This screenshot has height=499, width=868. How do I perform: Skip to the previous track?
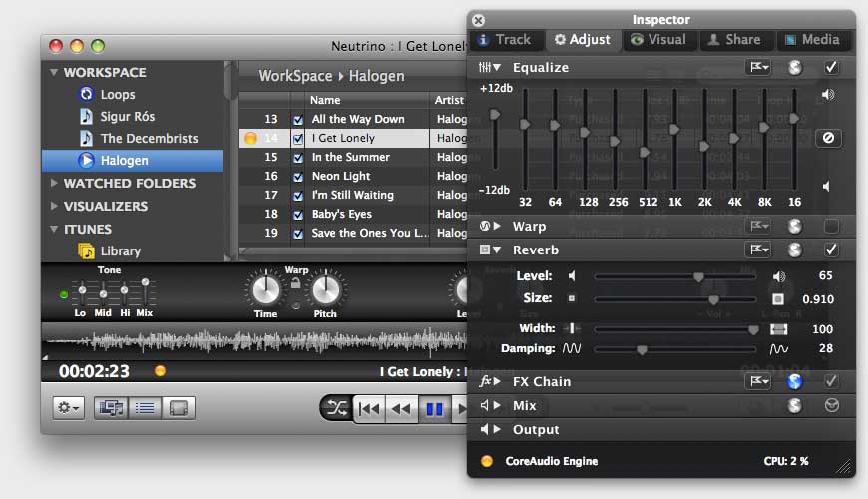(x=369, y=409)
